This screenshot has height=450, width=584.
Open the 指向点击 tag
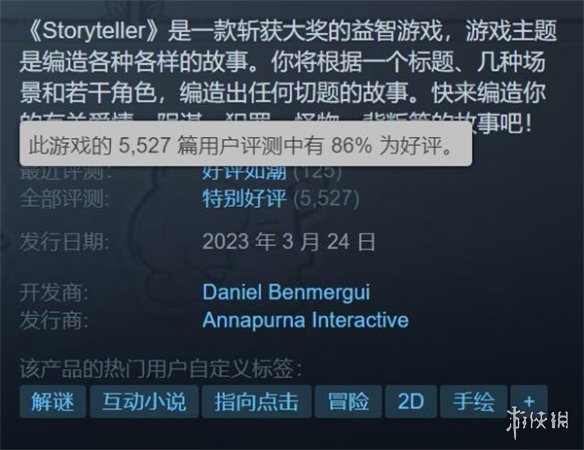click(x=256, y=402)
